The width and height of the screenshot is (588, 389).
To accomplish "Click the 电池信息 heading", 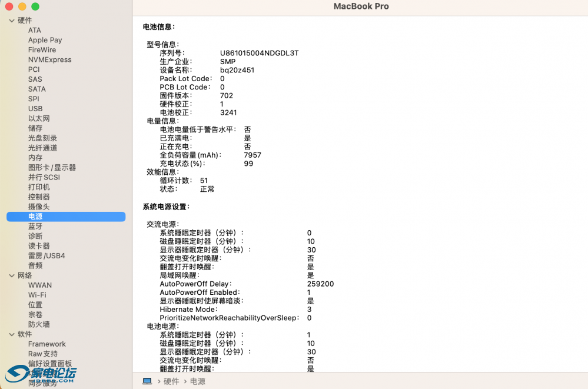I will (159, 27).
